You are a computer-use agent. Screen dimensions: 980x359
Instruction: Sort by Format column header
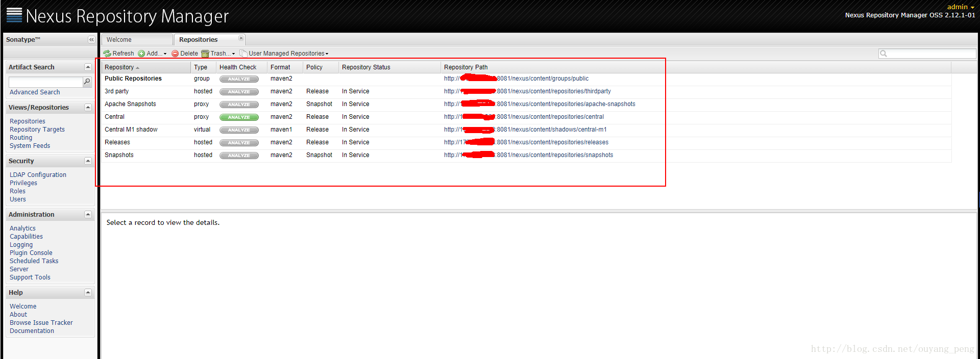[x=285, y=67]
